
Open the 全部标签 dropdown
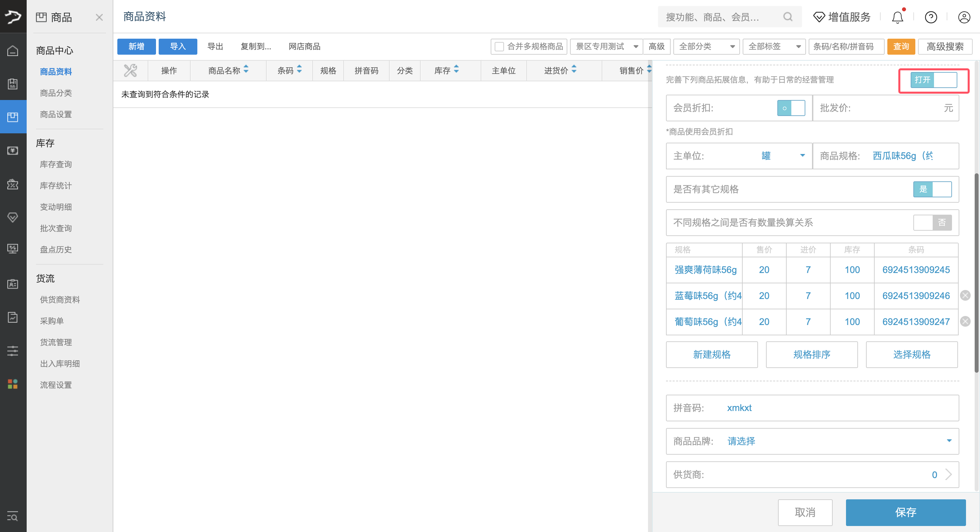point(774,47)
